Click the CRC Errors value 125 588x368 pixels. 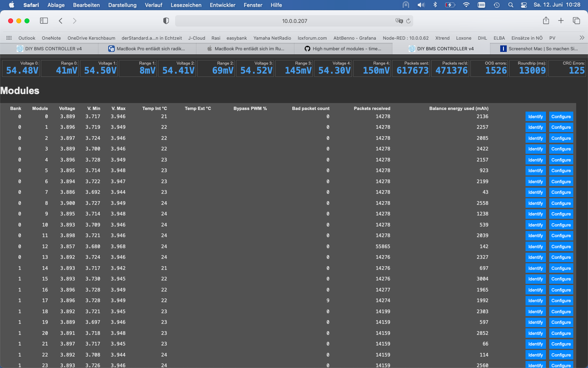[x=577, y=70]
